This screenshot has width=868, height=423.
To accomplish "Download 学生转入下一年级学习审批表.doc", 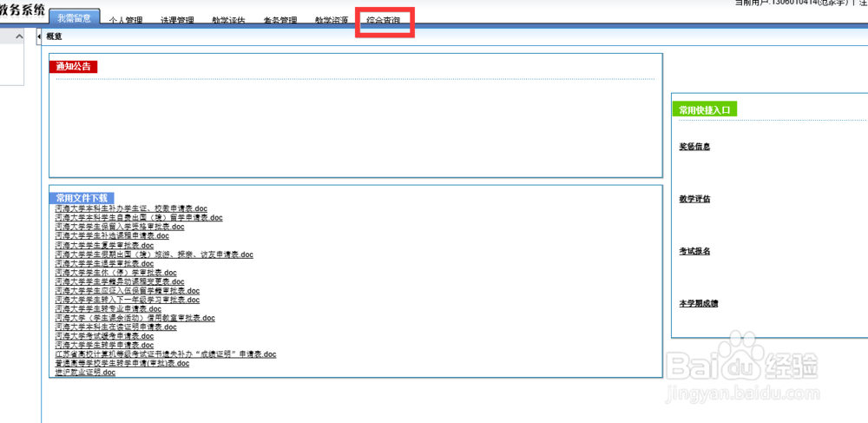I will pyautogui.click(x=128, y=300).
